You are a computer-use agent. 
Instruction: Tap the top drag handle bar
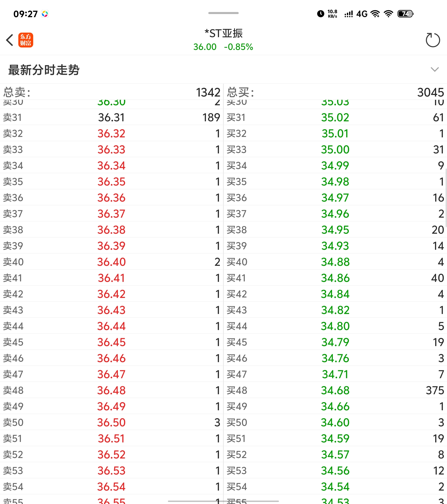coord(223,13)
